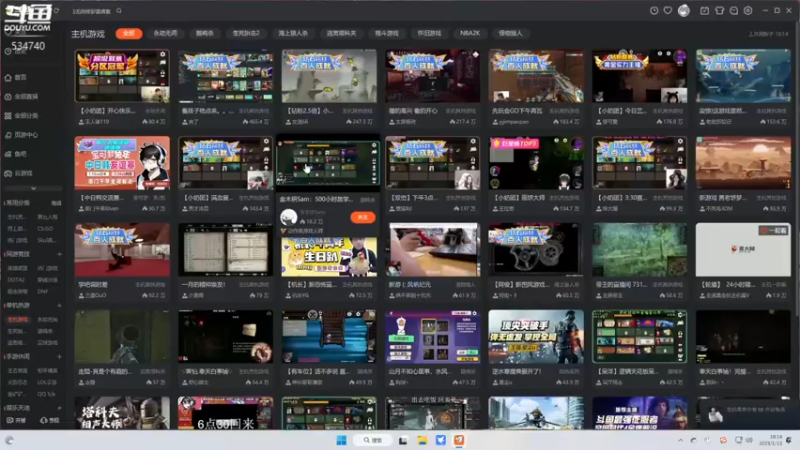
Task: Show hidden tray icons chevron
Action: tap(680, 440)
